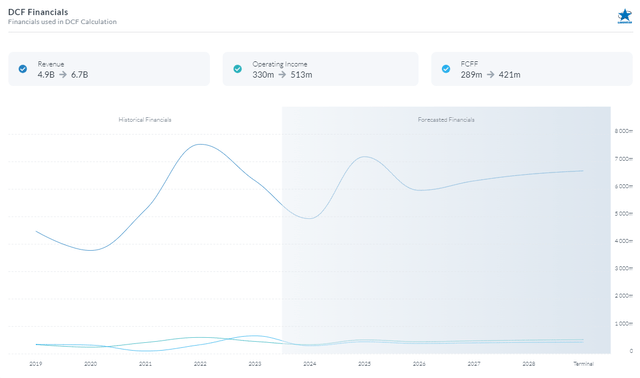640x378 pixels.
Task: Click the 2021 x-axis label
Action: [x=145, y=364]
